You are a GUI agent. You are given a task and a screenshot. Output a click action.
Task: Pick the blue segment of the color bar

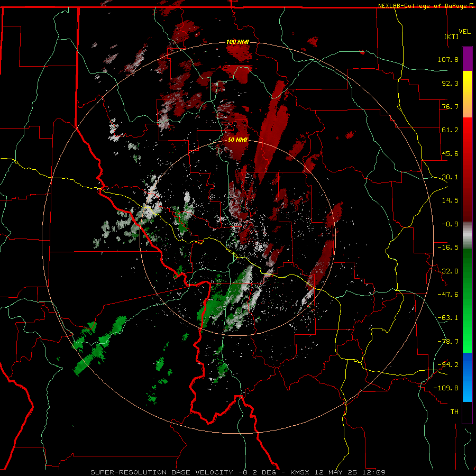point(467,377)
